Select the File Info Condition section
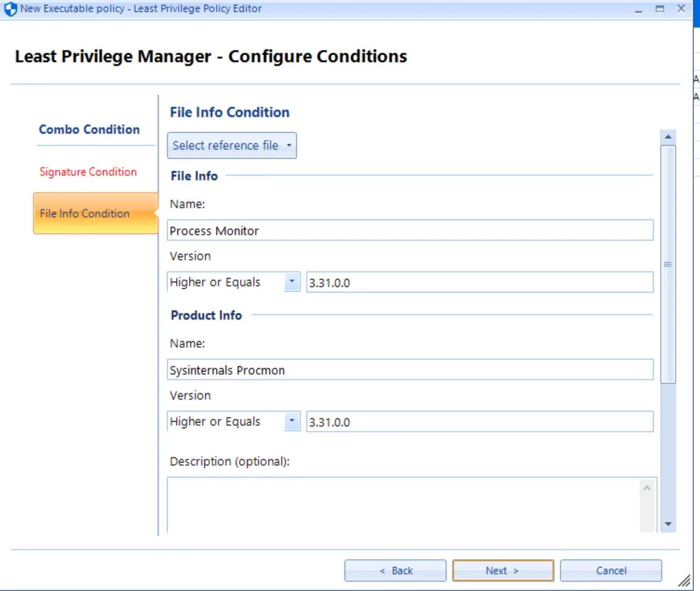Image resolution: width=700 pixels, height=591 pixels. coord(85,213)
